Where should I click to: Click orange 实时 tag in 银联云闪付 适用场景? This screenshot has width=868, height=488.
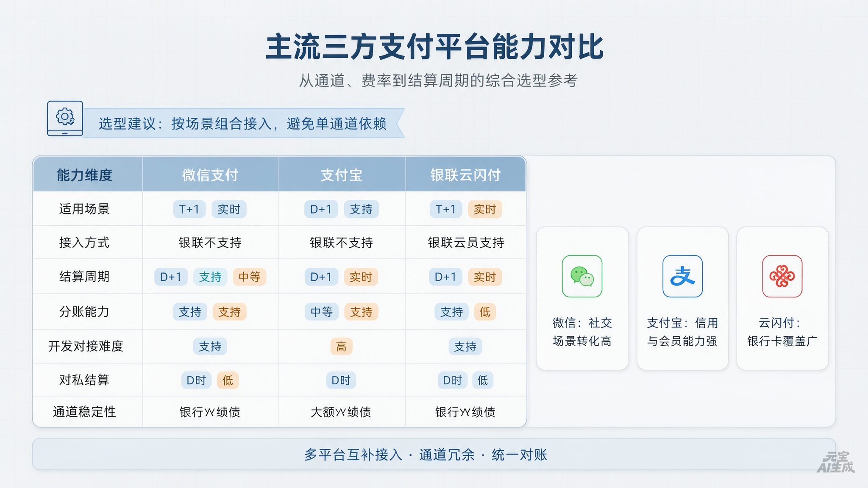[485, 209]
